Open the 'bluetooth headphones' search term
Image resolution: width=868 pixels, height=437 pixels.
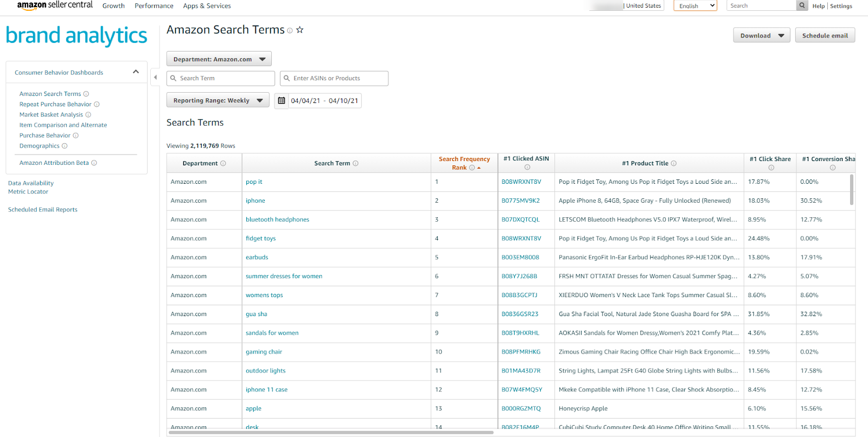[277, 220]
